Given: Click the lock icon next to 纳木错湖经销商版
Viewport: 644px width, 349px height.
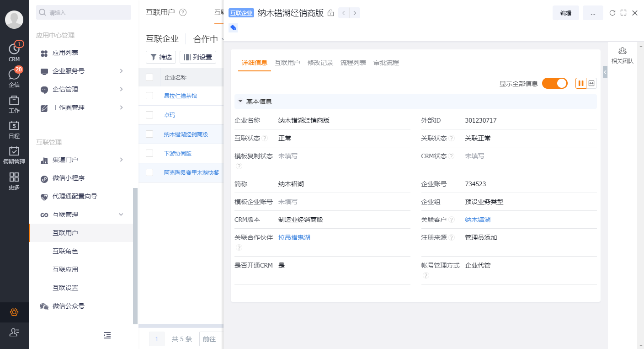Looking at the screenshot, I should click(331, 13).
